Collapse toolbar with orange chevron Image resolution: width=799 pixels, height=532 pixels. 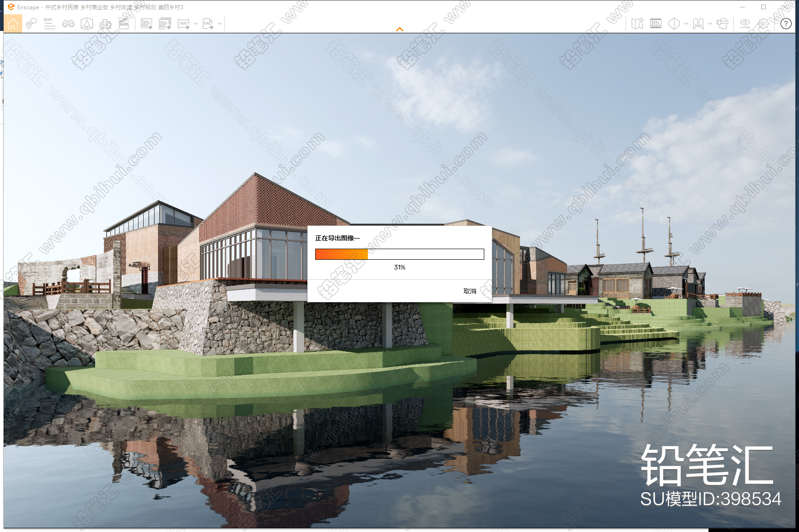[x=400, y=29]
